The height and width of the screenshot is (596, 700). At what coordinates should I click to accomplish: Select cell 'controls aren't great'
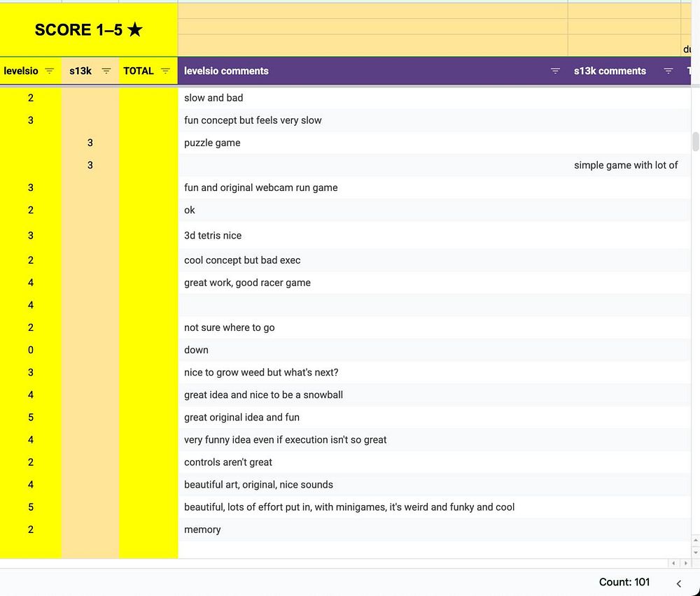[373, 462]
